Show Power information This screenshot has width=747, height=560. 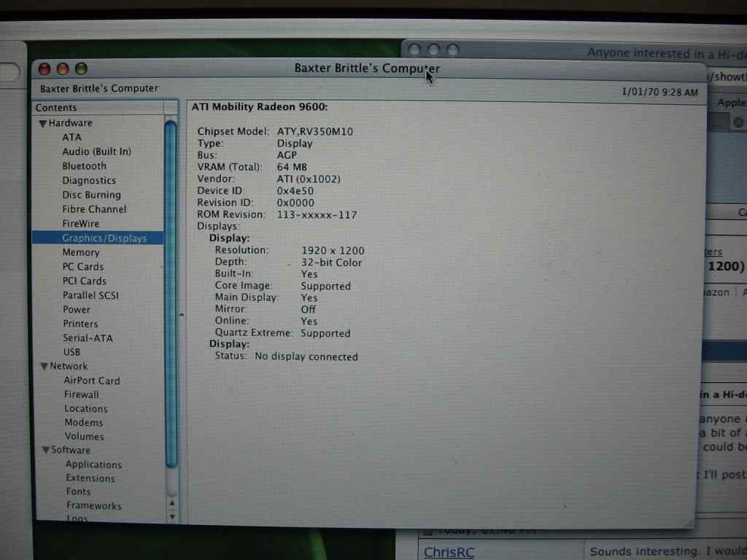(x=77, y=309)
